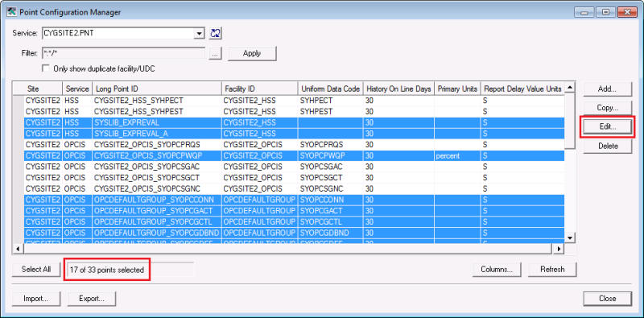Sort by Primary Units column header
Viewport: 644px width, 318px height.
coord(457,89)
